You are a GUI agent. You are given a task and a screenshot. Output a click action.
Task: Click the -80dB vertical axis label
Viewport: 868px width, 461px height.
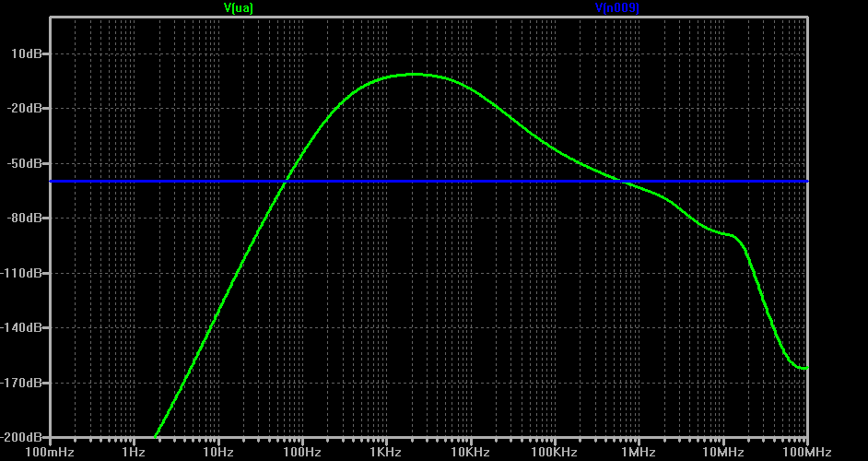(x=23, y=219)
